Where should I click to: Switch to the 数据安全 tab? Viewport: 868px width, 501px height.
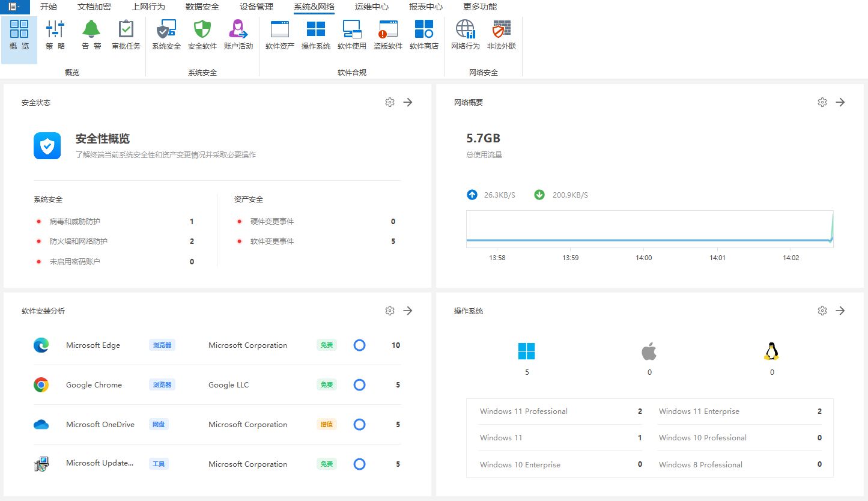coord(202,7)
